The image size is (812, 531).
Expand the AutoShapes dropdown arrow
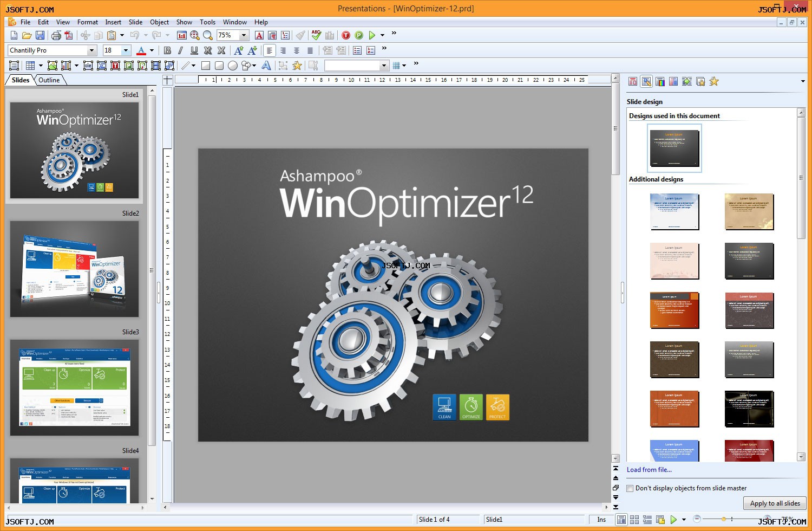(x=254, y=66)
